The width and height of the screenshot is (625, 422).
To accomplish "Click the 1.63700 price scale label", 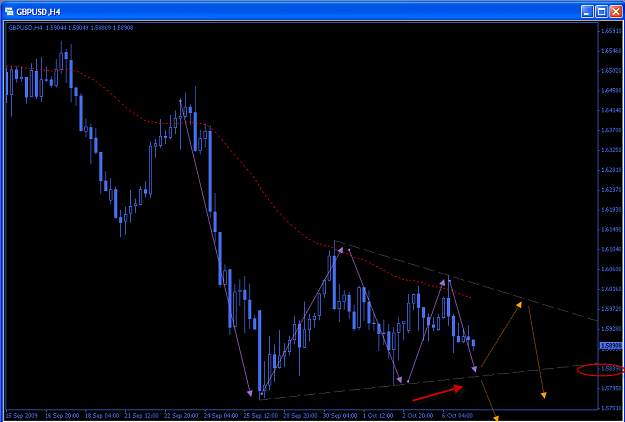I will (613, 130).
